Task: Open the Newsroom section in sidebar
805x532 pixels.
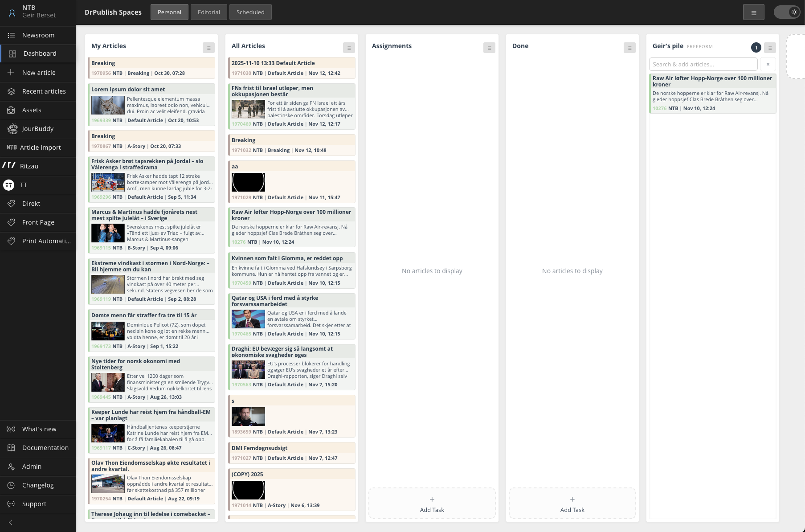Action: (x=38, y=35)
